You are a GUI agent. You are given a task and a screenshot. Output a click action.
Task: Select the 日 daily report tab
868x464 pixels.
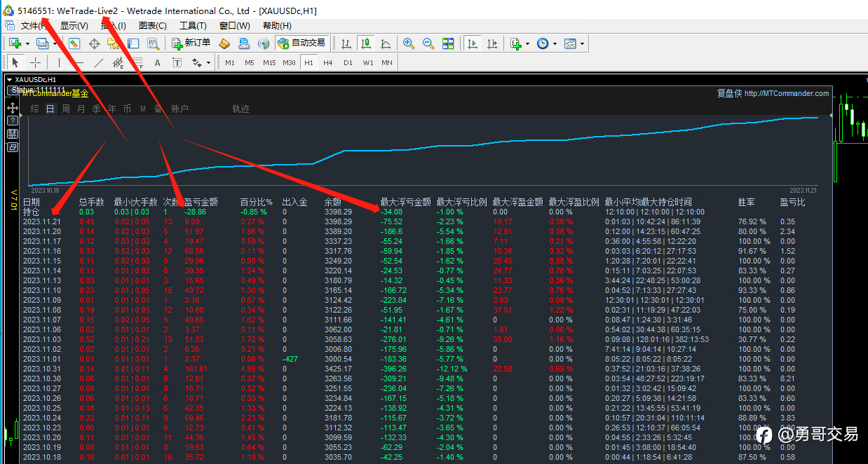click(x=50, y=109)
